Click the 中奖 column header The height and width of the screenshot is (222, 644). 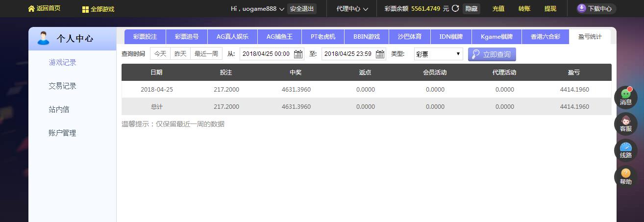click(296, 73)
